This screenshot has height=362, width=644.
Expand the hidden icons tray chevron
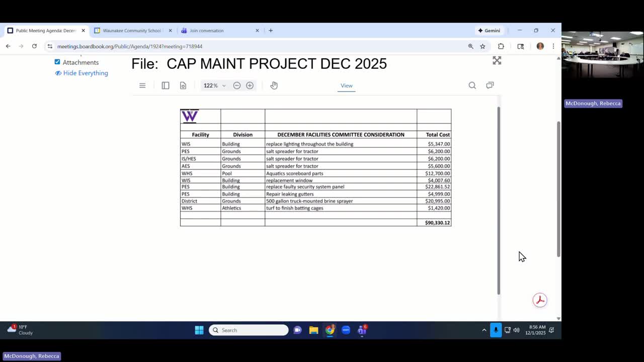pos(484,330)
